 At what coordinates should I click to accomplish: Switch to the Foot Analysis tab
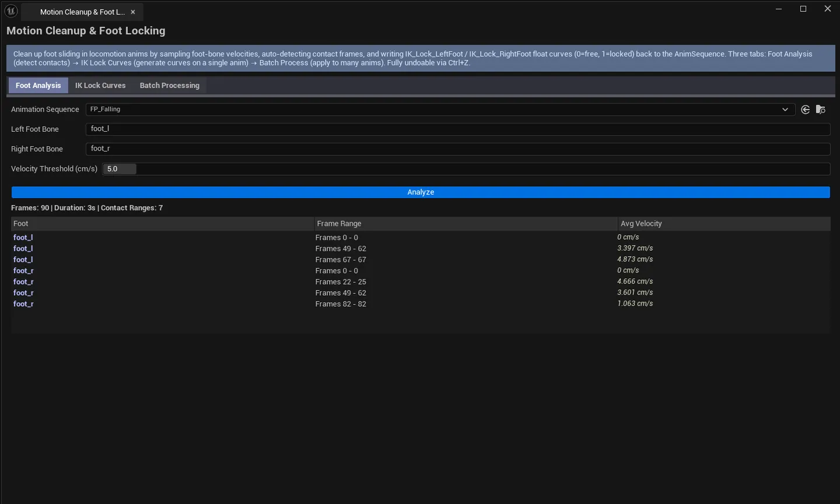pyautogui.click(x=38, y=85)
